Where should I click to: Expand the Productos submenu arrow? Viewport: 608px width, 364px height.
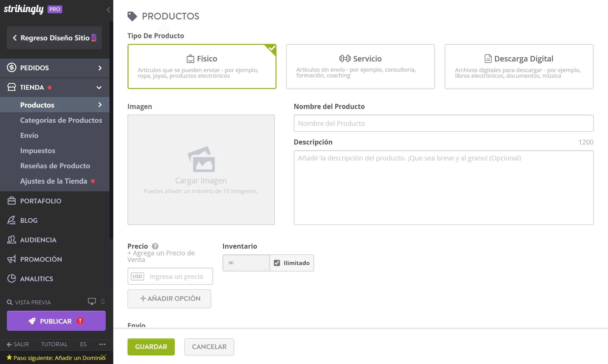coord(100,105)
